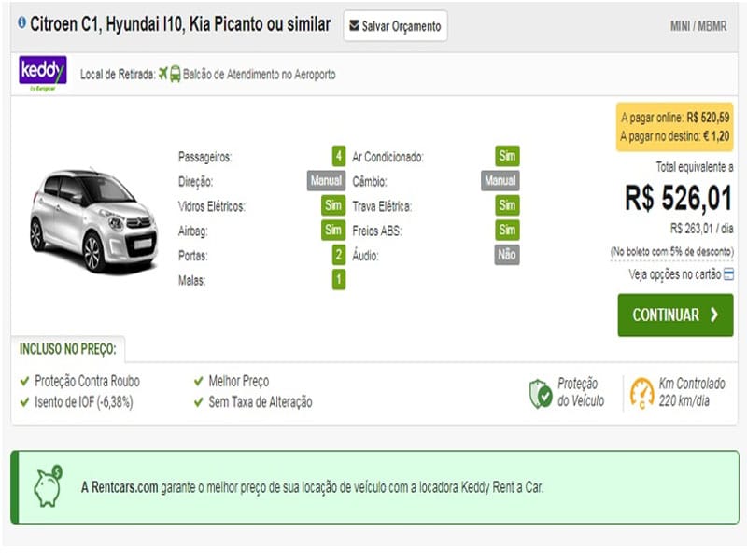Click the km controlado speedometer icon

pos(641,393)
